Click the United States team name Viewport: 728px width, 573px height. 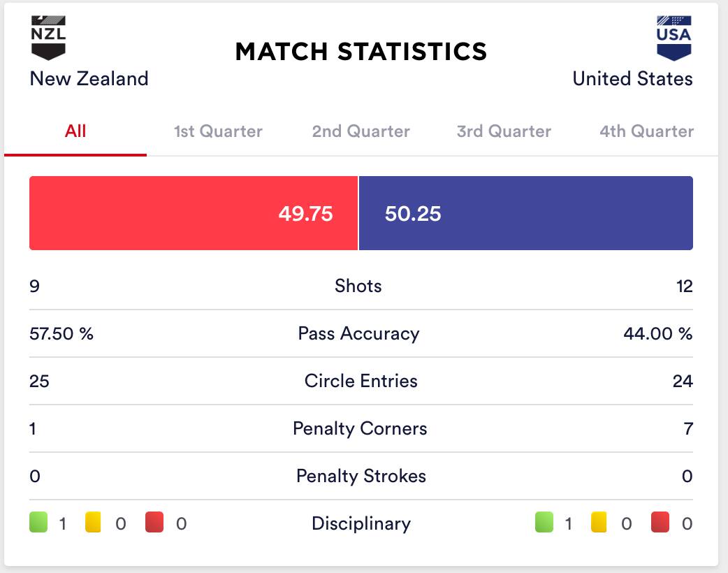pyautogui.click(x=632, y=78)
